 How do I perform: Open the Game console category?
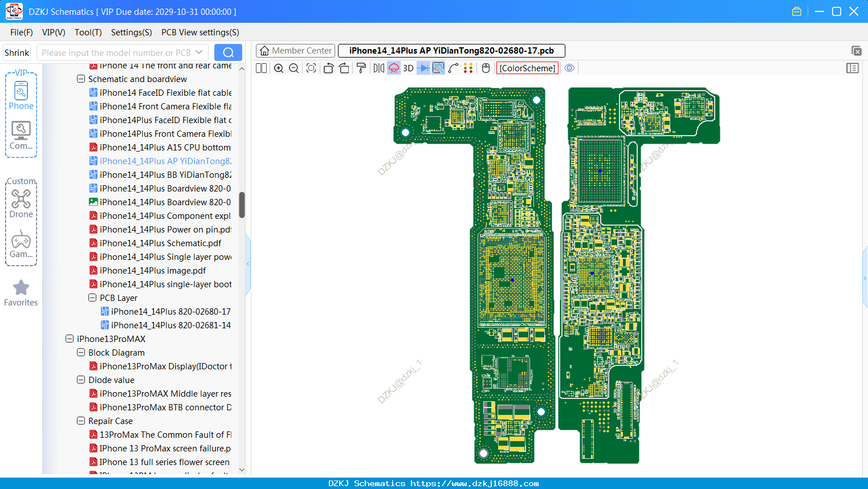(21, 244)
